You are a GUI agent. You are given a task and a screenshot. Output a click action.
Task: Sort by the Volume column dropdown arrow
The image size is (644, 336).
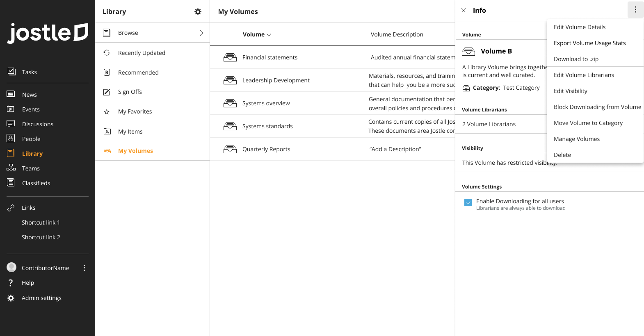pyautogui.click(x=269, y=35)
